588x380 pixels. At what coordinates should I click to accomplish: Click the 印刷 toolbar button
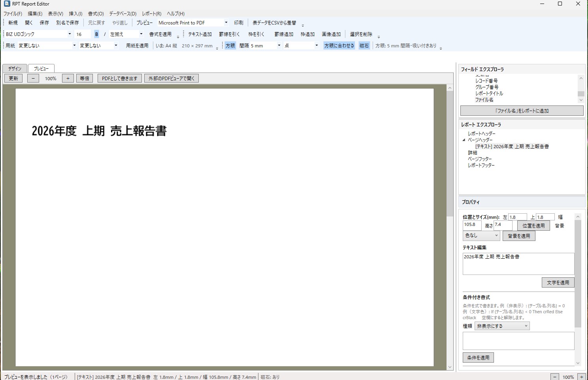click(239, 23)
